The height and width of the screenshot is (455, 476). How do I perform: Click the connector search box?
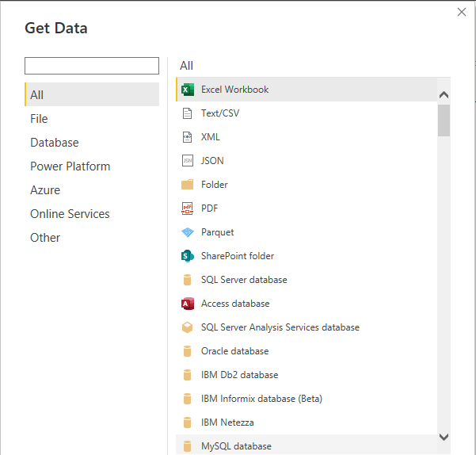pos(92,66)
